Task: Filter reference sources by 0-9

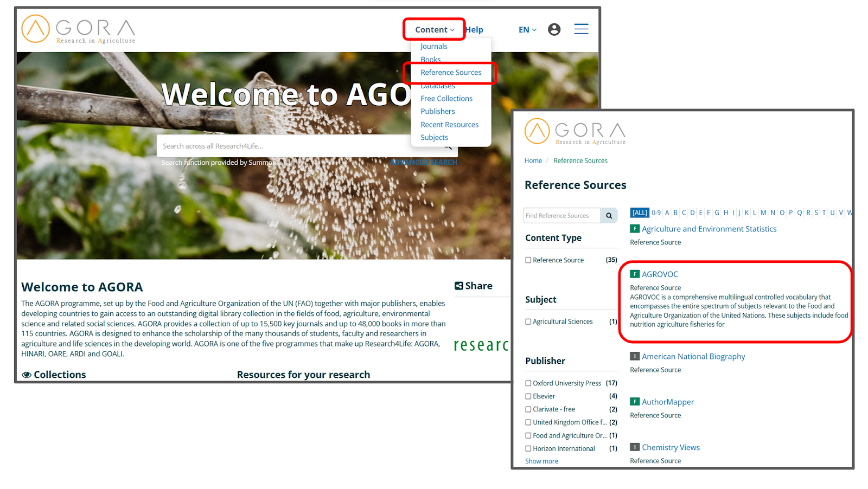Action: (x=656, y=213)
